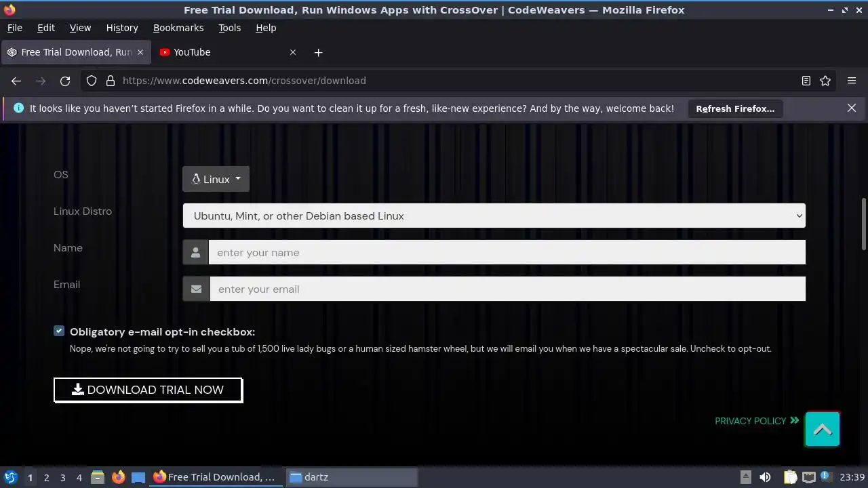Click the person icon beside the Name field
The width and height of the screenshot is (868, 488).
195,252
